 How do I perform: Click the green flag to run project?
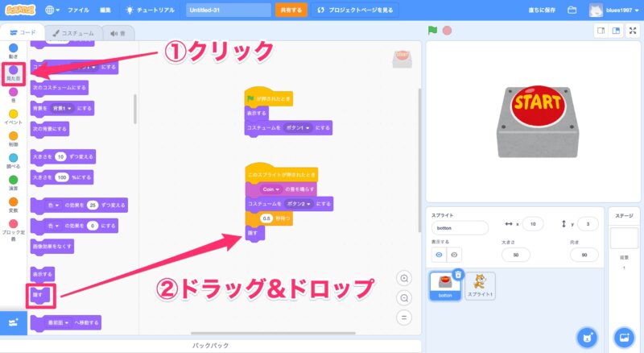pos(432,31)
